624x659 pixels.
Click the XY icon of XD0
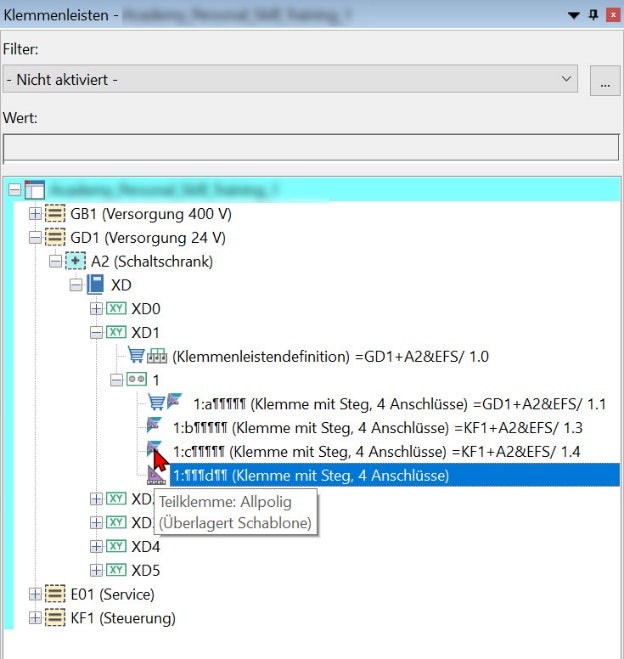tap(116, 309)
